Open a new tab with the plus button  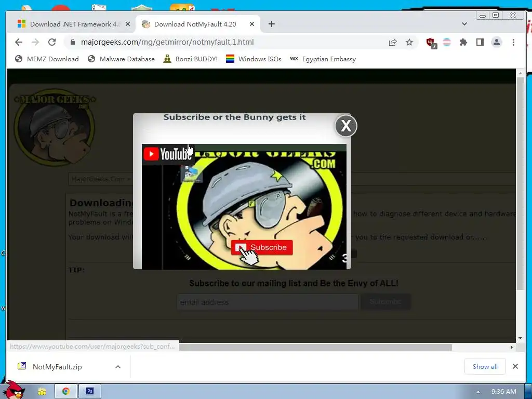pos(271,24)
